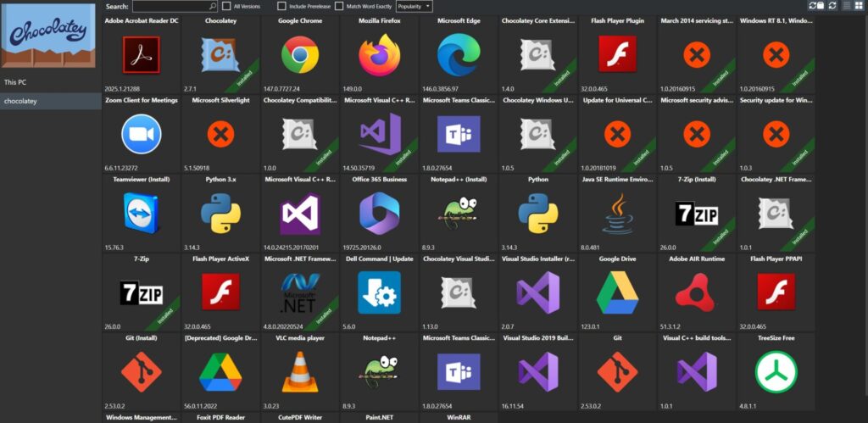Select the Visual C++ build tools icon
Image resolution: width=868 pixels, height=423 pixels.
pos(697,372)
